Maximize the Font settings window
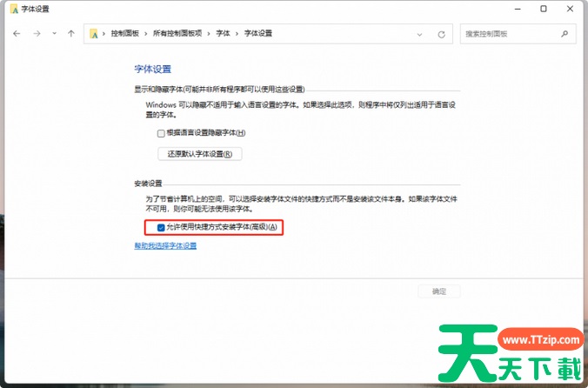Image resolution: width=588 pixels, height=388 pixels. [543, 9]
